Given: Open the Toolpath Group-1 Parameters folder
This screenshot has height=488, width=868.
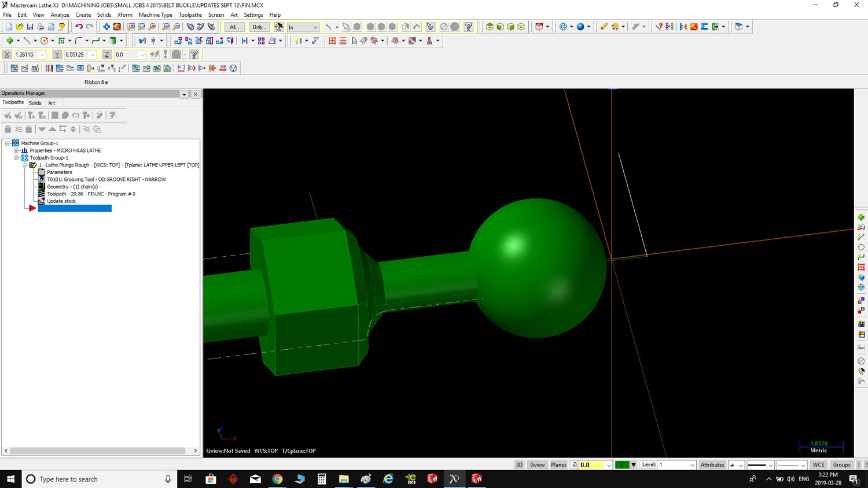Looking at the screenshot, I should coord(42,172).
